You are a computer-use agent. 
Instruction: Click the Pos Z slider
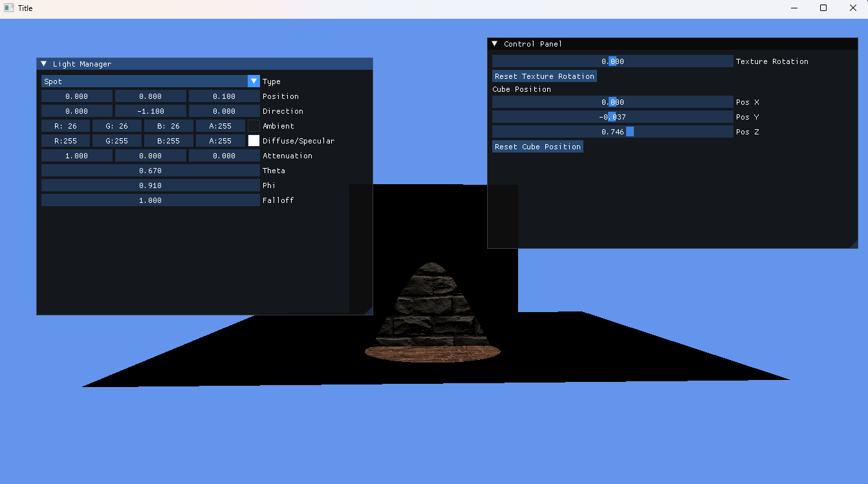tap(613, 132)
